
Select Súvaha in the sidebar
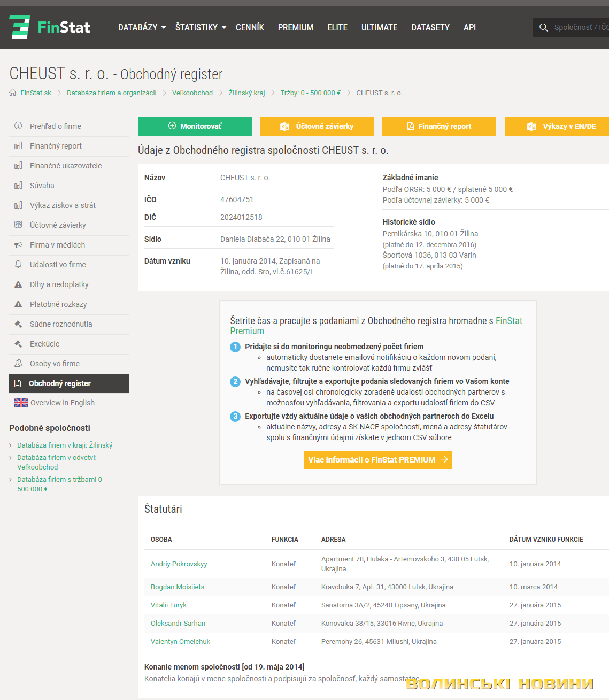point(42,186)
